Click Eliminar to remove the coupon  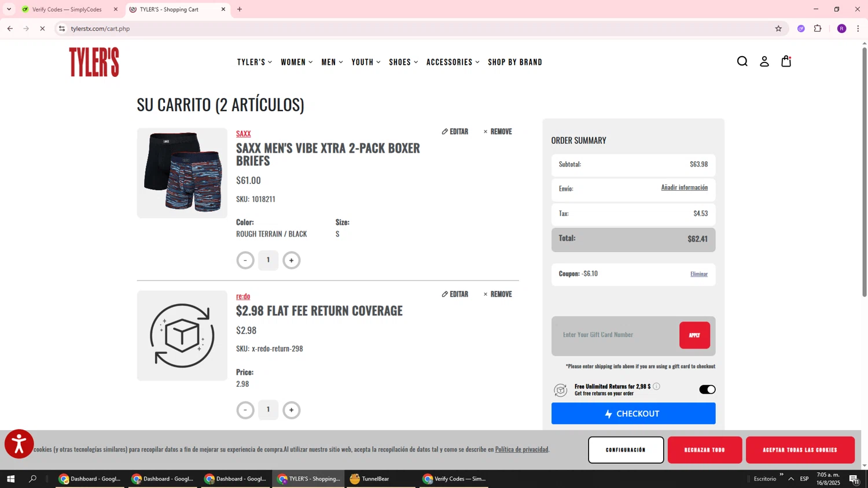click(x=698, y=274)
